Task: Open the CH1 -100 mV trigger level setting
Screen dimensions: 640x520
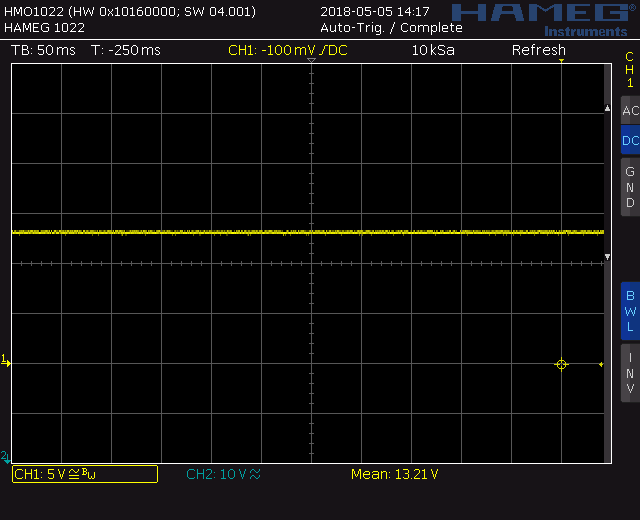Action: [x=288, y=50]
